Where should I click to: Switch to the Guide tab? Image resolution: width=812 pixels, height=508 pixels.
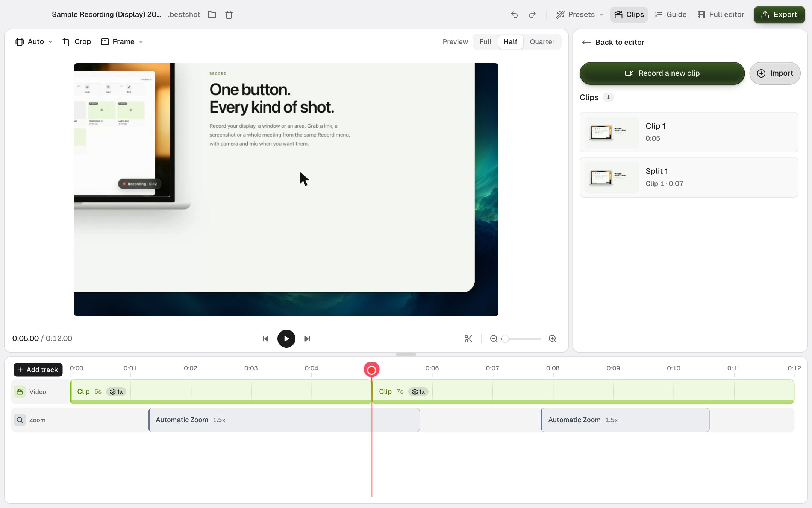coord(671,15)
